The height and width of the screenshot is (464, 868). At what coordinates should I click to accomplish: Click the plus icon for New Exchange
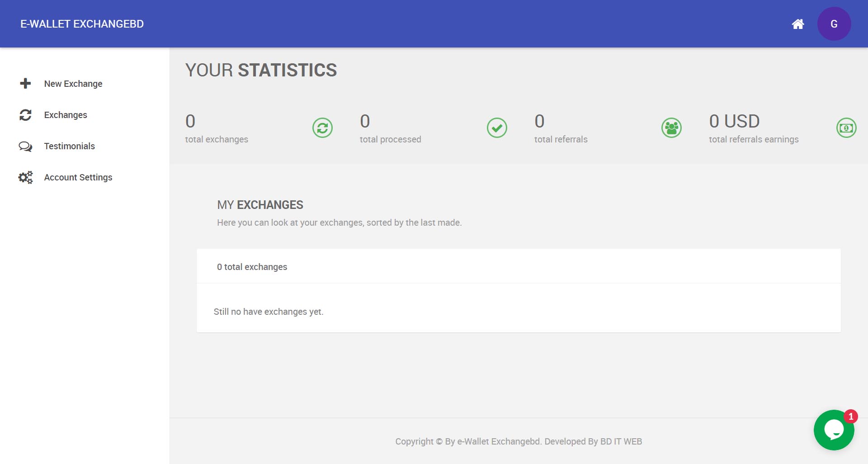point(25,84)
